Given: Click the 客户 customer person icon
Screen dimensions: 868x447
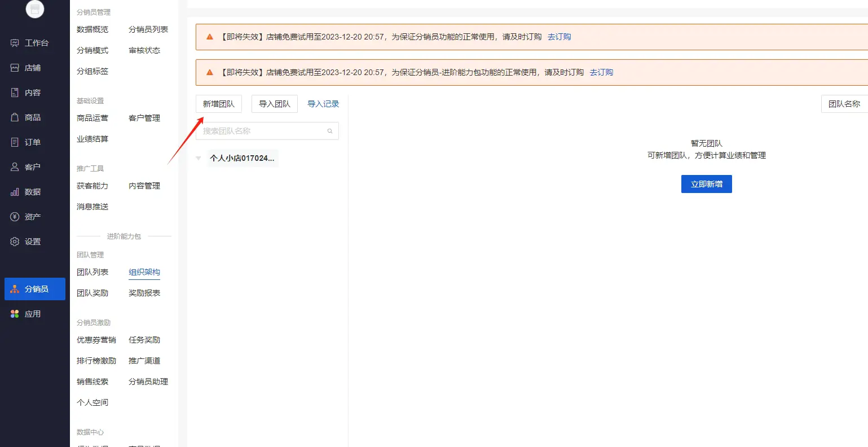Looking at the screenshot, I should 15,167.
